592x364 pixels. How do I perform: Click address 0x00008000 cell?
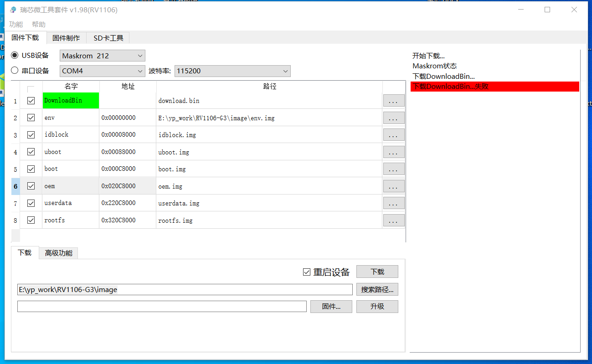tap(128, 135)
